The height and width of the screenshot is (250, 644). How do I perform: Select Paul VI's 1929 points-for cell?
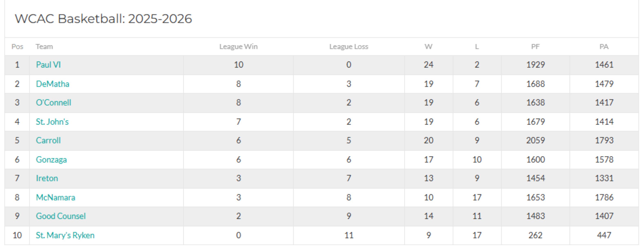pos(536,65)
